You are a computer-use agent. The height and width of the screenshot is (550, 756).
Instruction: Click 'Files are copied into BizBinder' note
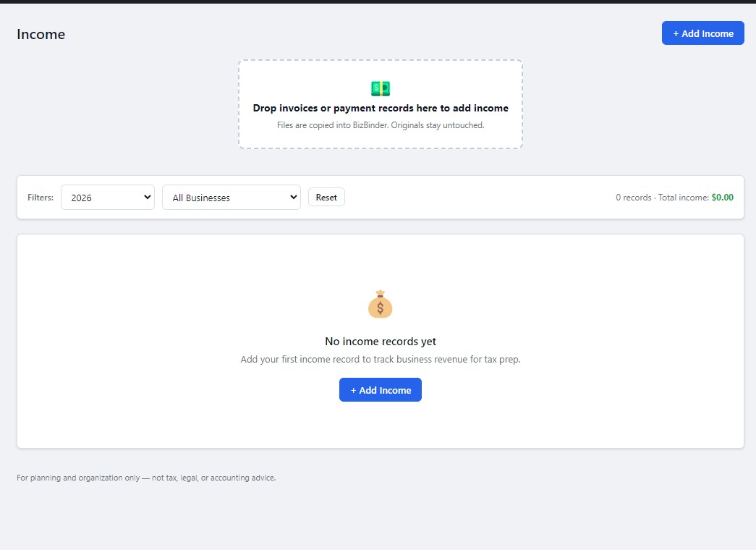pyautogui.click(x=381, y=125)
